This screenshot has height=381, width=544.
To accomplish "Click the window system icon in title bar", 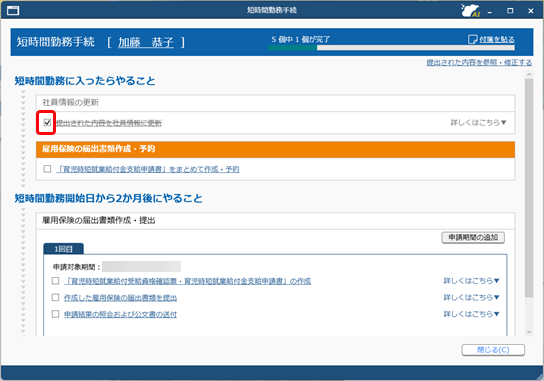I will 13,10.
